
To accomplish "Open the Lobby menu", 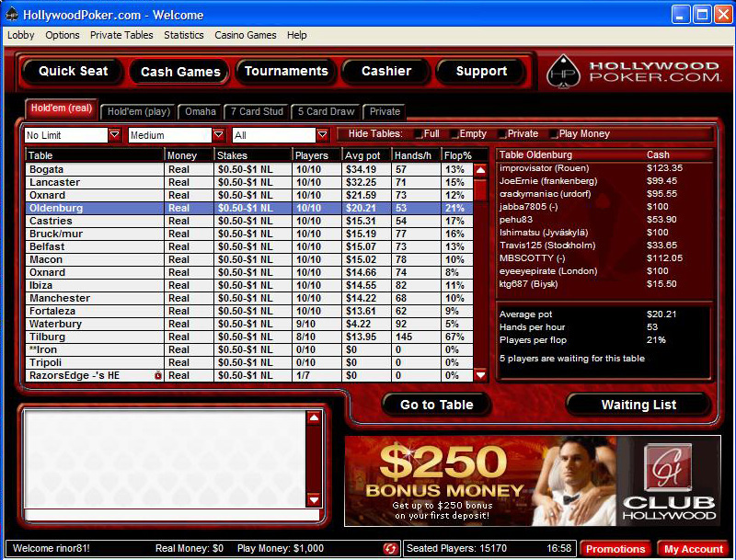I will tap(20, 35).
